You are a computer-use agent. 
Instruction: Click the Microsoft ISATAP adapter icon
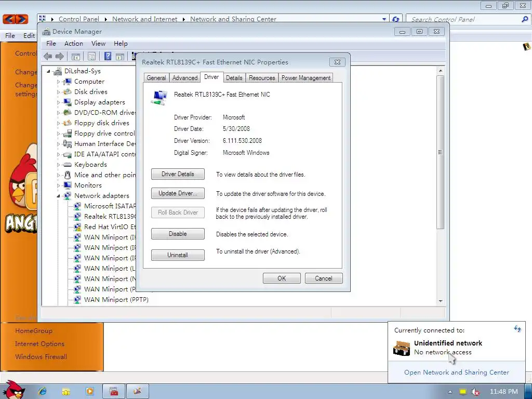[x=77, y=206]
